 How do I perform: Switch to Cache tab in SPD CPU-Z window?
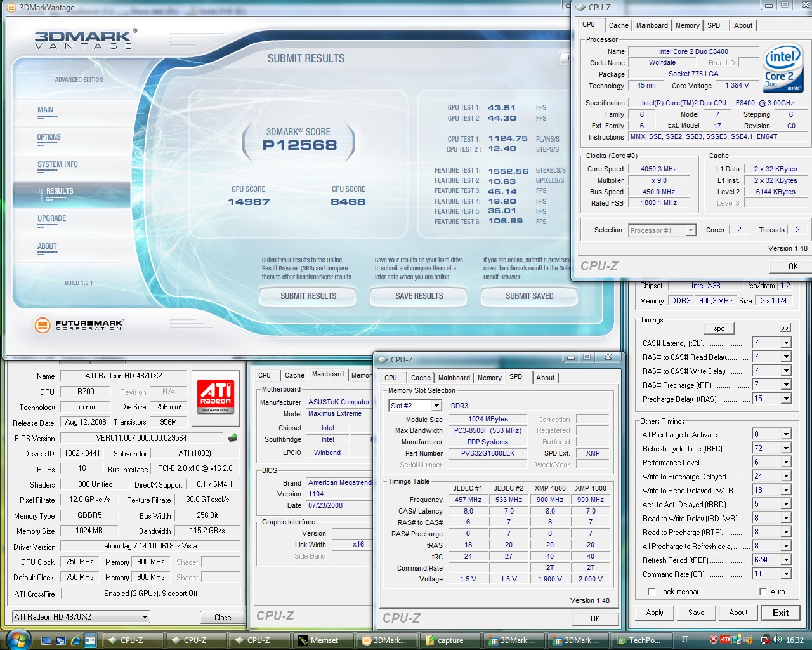click(421, 378)
